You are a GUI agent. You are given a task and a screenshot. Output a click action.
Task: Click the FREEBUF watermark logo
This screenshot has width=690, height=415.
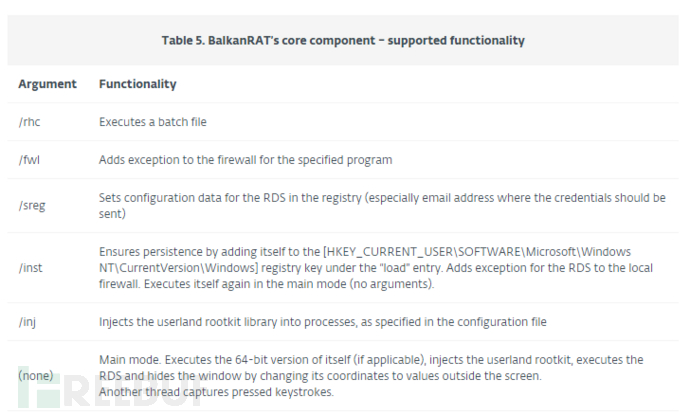point(110,387)
